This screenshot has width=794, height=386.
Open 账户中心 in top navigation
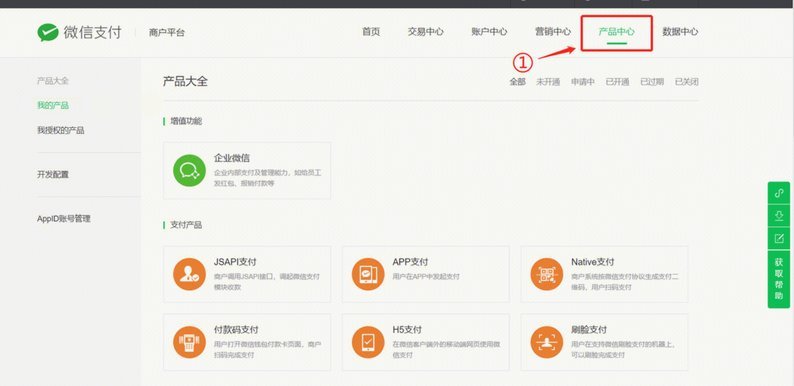pos(489,31)
